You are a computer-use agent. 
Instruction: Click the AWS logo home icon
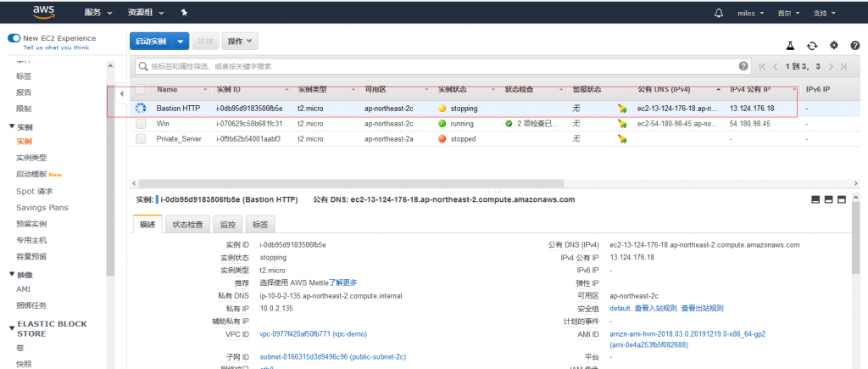click(42, 12)
